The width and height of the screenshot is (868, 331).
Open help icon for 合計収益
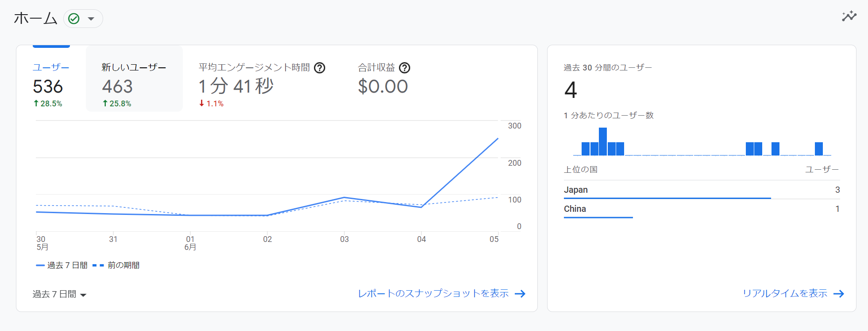coord(405,68)
